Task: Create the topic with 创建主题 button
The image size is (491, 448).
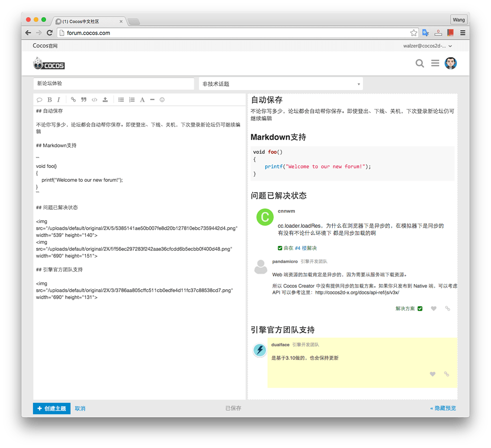Action: (x=51, y=408)
